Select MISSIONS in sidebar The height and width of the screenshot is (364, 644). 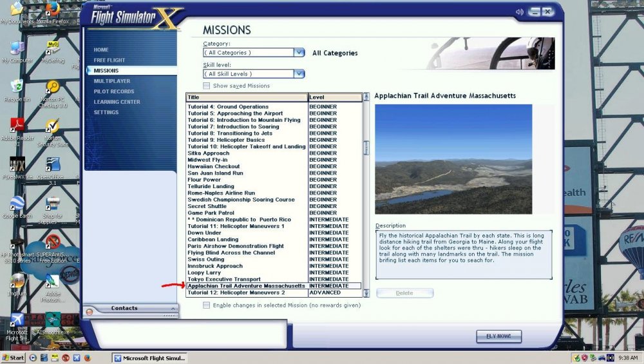[106, 71]
